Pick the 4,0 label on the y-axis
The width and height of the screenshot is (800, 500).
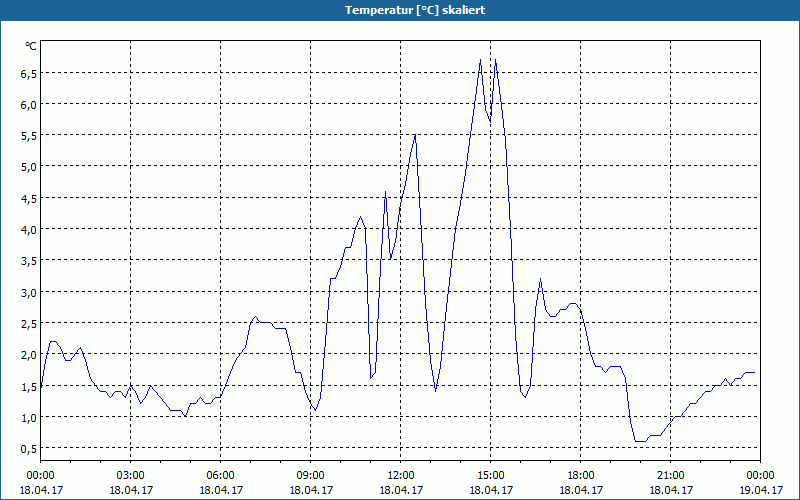tap(29, 230)
